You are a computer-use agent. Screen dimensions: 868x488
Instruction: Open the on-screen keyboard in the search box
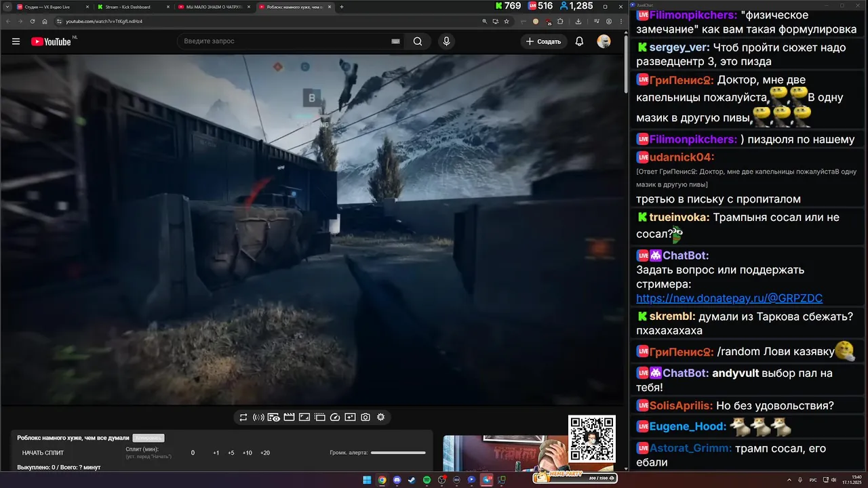tap(395, 41)
